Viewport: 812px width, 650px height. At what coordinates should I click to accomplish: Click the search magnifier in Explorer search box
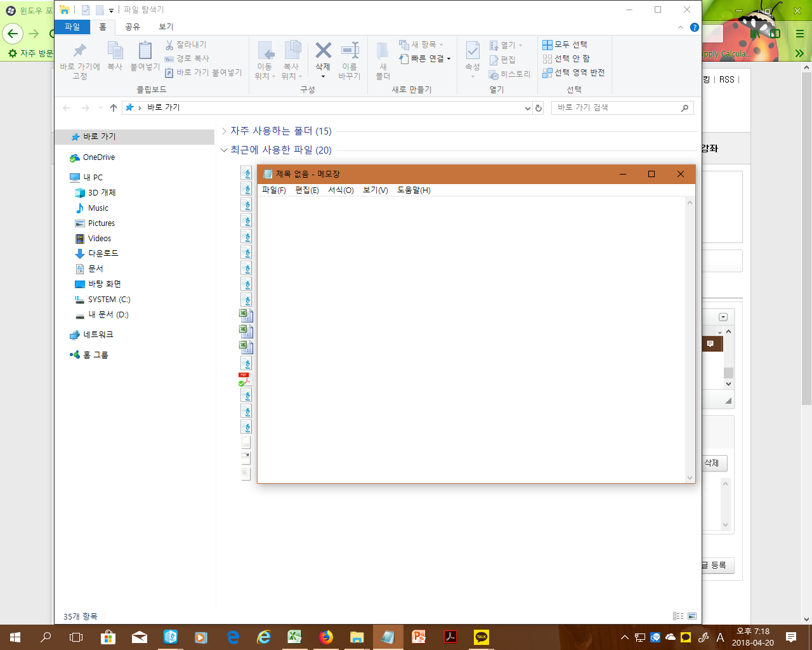tap(684, 108)
